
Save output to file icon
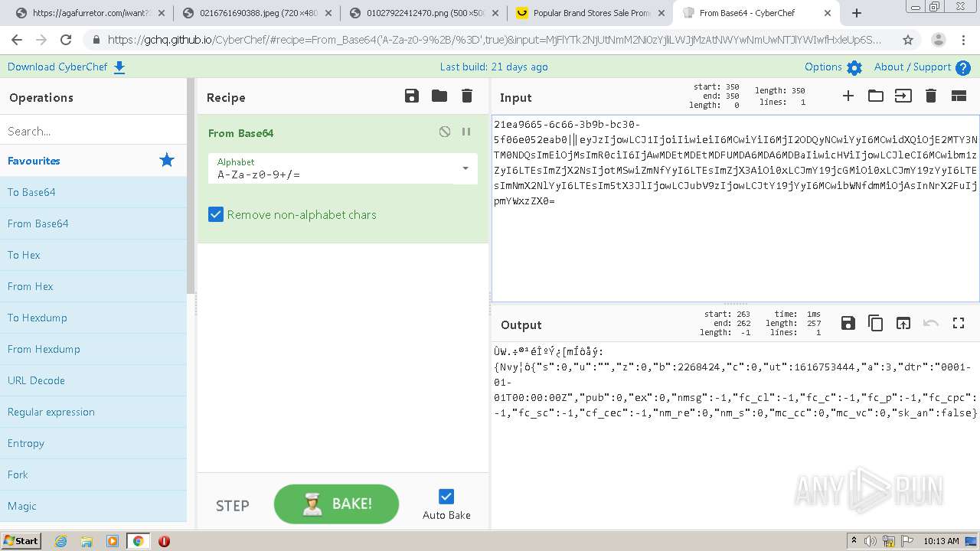click(848, 323)
